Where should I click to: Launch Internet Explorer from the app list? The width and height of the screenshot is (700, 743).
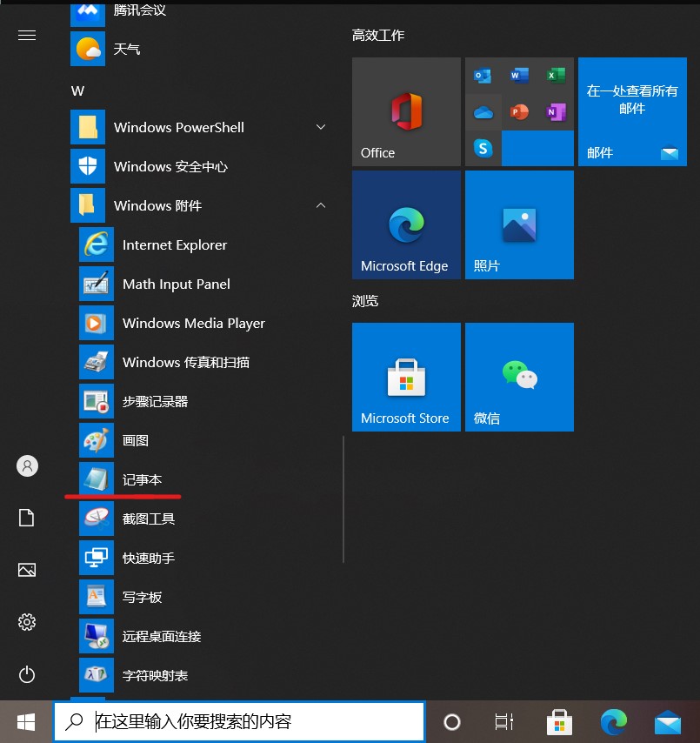click(x=97, y=244)
